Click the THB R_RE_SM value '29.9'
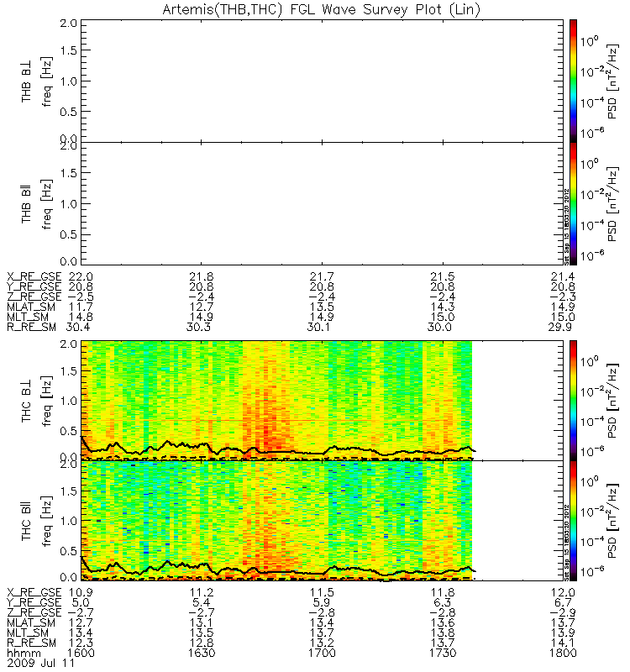 point(560,327)
